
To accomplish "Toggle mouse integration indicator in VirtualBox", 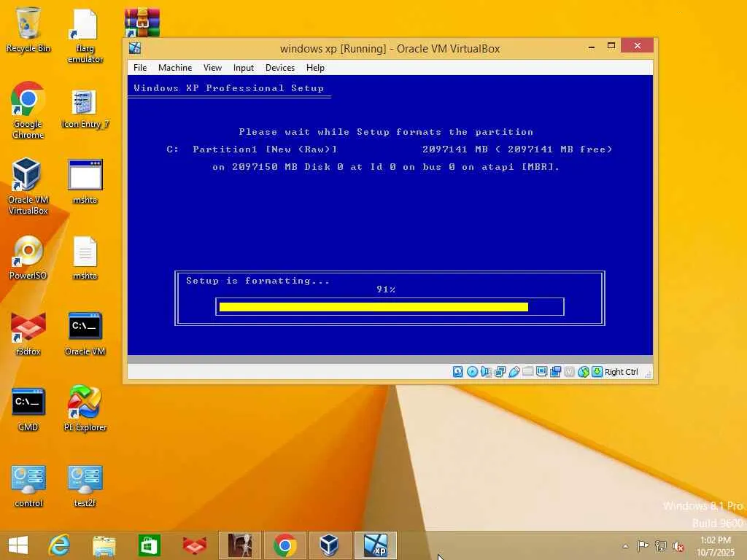I will (583, 372).
